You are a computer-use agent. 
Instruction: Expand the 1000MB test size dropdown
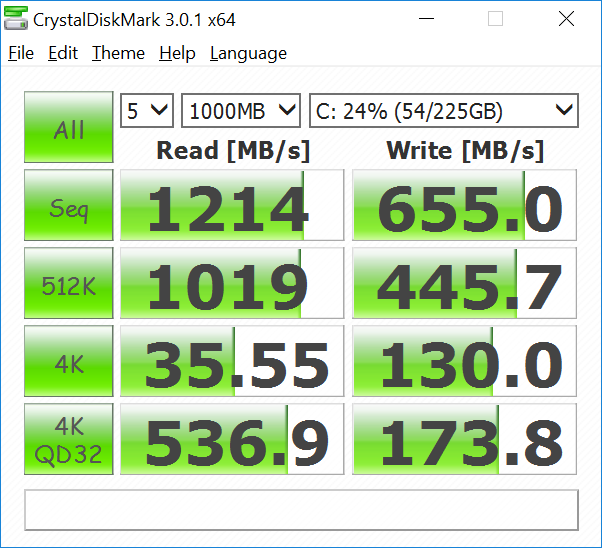241,111
